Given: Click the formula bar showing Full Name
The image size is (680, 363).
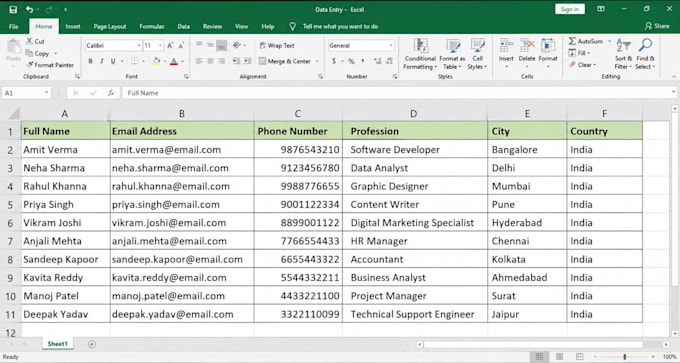Looking at the screenshot, I should [399, 93].
